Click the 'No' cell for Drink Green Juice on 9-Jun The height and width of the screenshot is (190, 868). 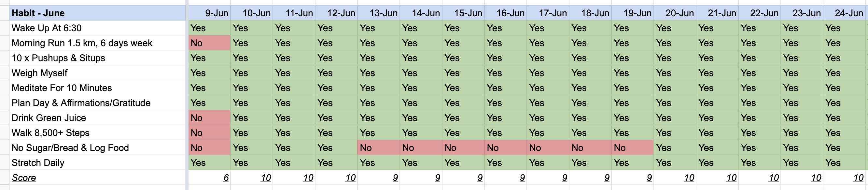[x=209, y=117]
